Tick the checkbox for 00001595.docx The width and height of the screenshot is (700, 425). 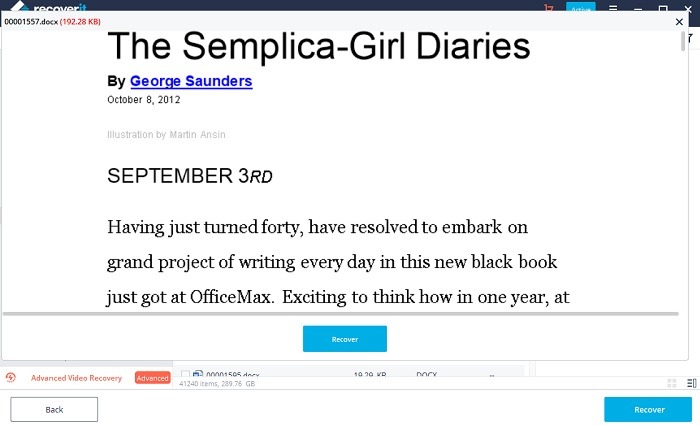coord(185,374)
